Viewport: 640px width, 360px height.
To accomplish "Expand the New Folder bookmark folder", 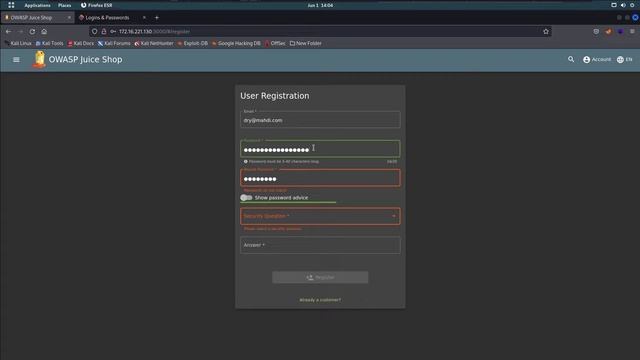I will (306, 43).
